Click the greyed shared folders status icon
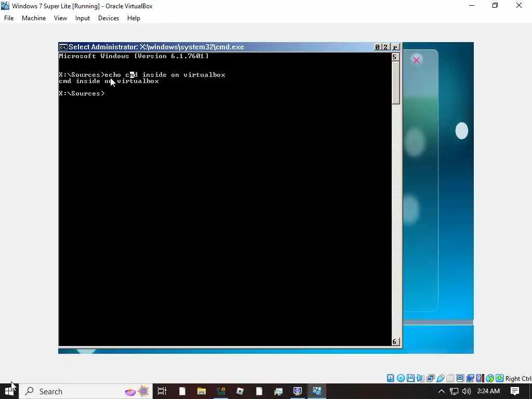 point(450,378)
